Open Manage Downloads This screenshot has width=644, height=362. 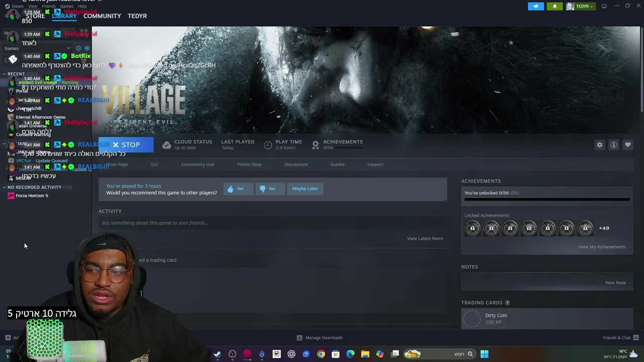pyautogui.click(x=320, y=338)
